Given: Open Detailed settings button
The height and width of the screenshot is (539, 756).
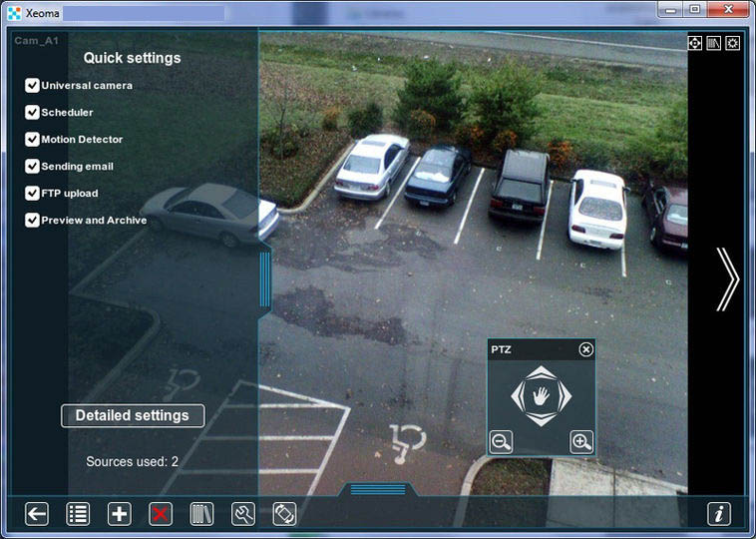Looking at the screenshot, I should click(x=133, y=416).
